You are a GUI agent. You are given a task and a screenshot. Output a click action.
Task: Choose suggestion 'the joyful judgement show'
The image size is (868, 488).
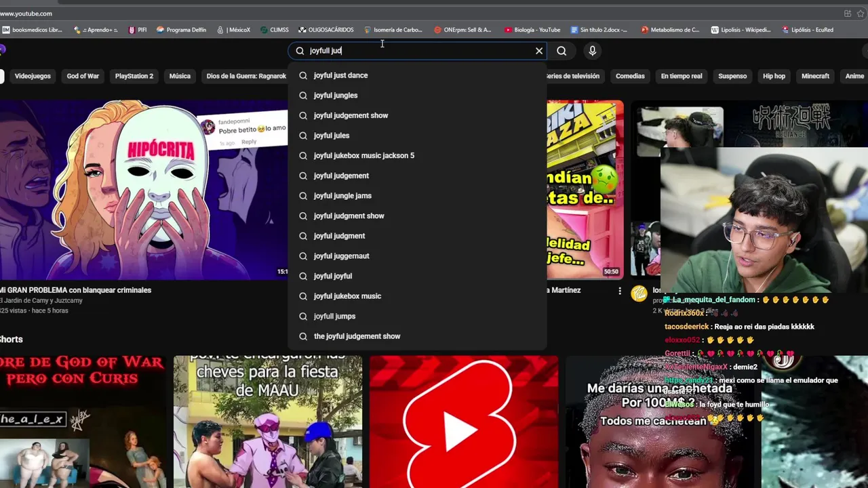(417, 336)
